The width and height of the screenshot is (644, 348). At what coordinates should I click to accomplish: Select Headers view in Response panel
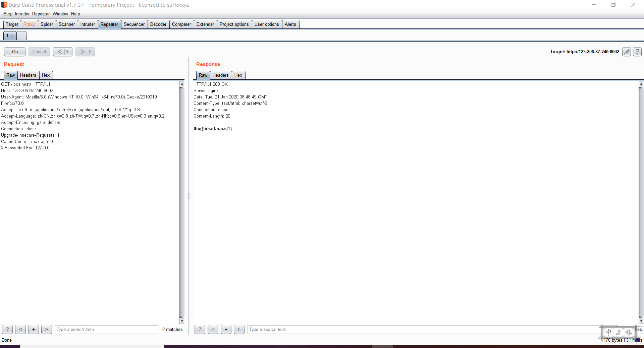[220, 75]
